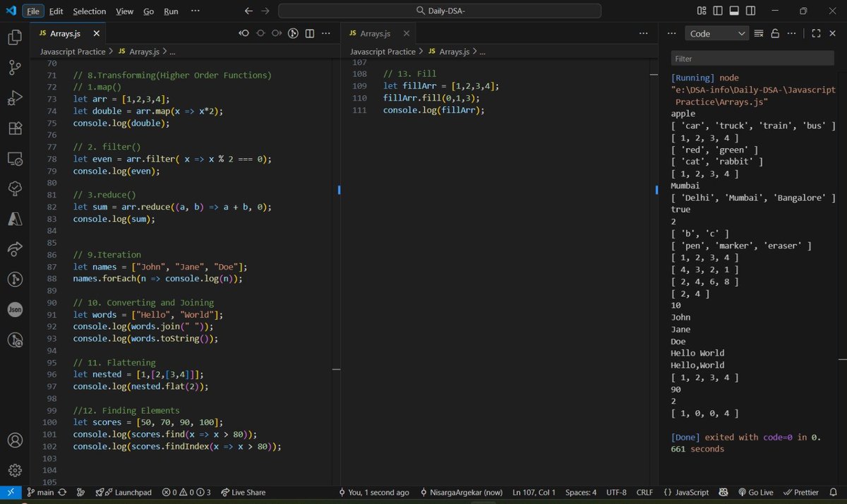Click the UTF-8 encoding indicator
The height and width of the screenshot is (504, 847).
(615, 492)
